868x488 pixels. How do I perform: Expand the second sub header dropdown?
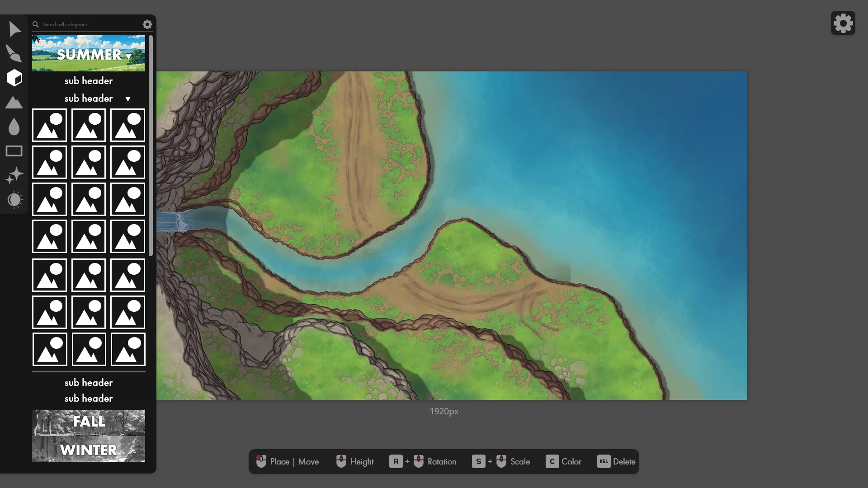[128, 99]
